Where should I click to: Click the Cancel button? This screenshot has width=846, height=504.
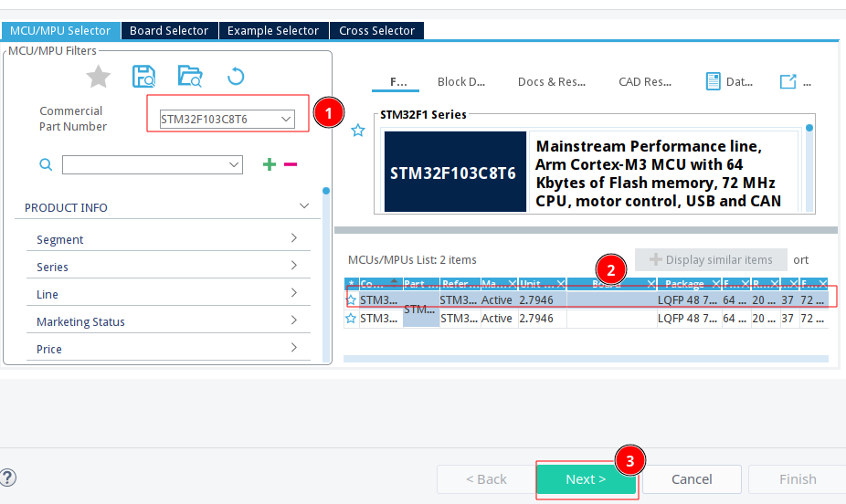tap(692, 478)
